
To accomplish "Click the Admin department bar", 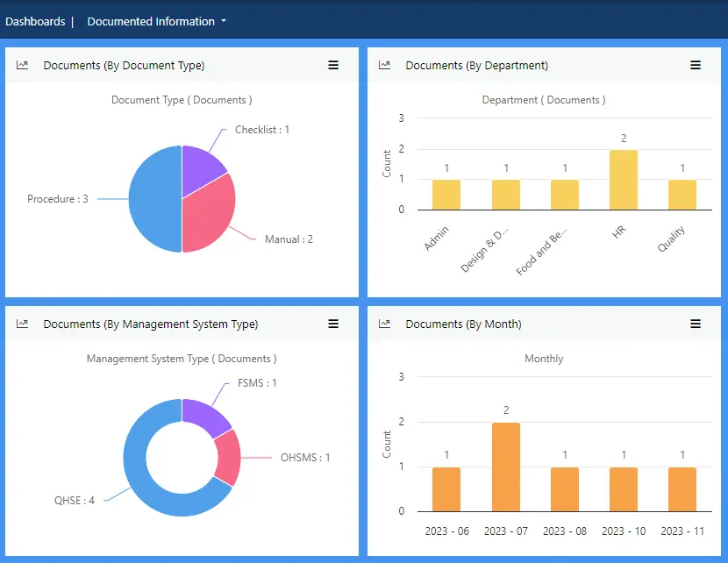I will pos(446,195).
